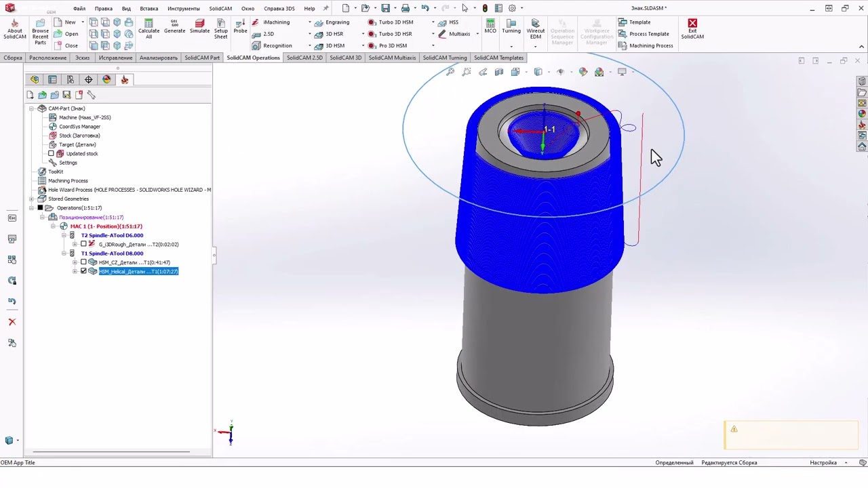Switch to the SolidCAM Turning tab
Viewport: 868px width, 488px height.
(x=445, y=58)
